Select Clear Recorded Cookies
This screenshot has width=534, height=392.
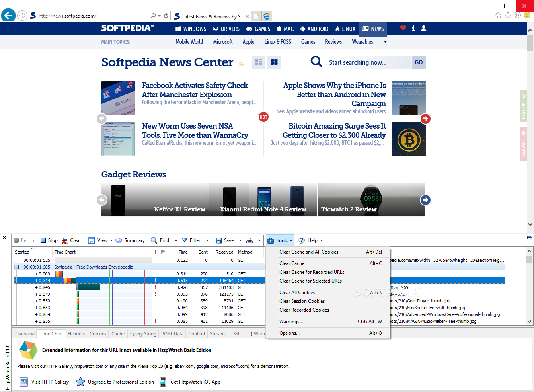[329, 310]
